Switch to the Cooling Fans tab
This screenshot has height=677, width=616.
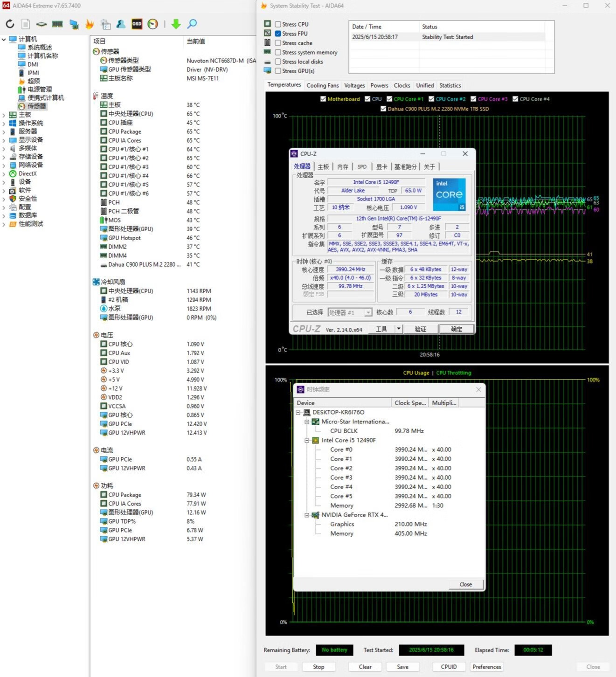323,85
